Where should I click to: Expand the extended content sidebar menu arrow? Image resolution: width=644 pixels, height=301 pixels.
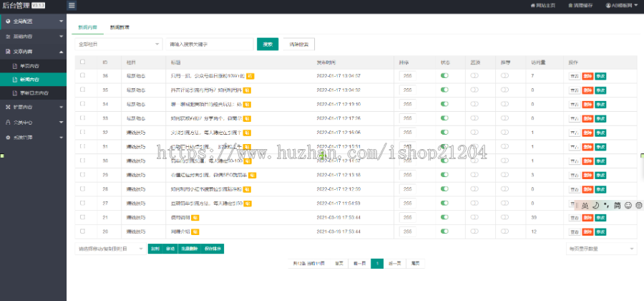tap(62, 107)
